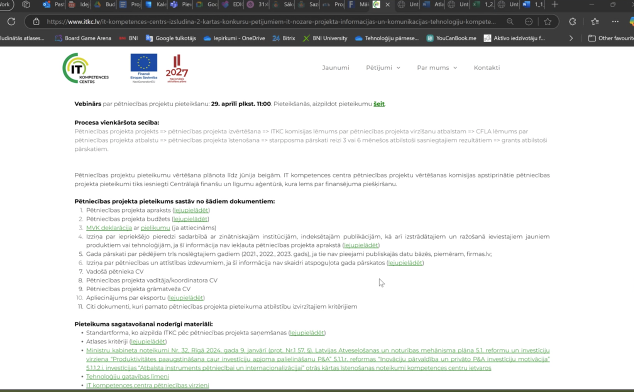The width and height of the screenshot is (634, 392).
Task: Open the Ministru kabineta noteikumi Nr. 32 link
Action: (318, 359)
